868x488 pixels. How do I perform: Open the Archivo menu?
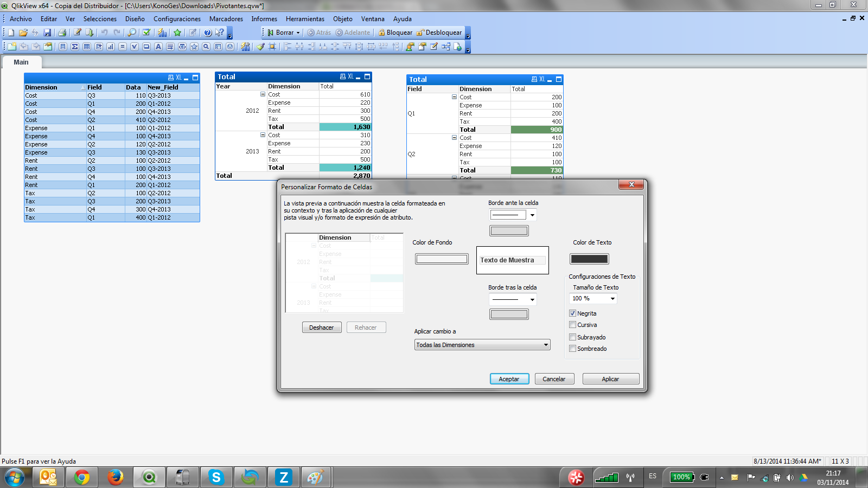tap(21, 19)
